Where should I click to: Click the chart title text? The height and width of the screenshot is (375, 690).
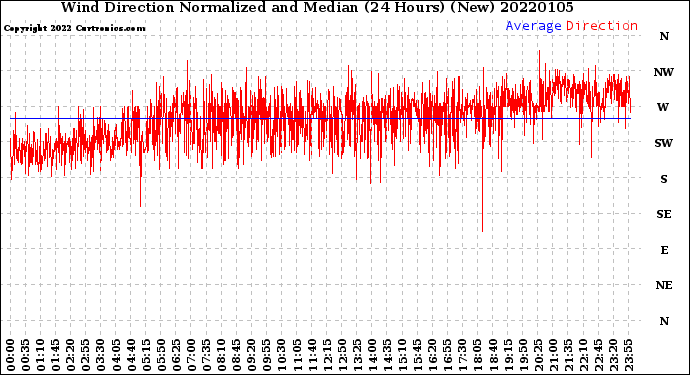[x=317, y=7]
